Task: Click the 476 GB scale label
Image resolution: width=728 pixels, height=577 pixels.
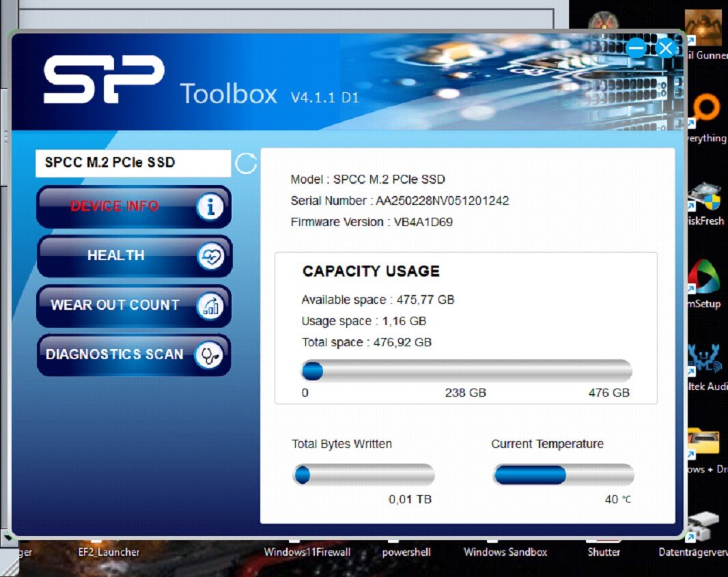Action: 608,393
